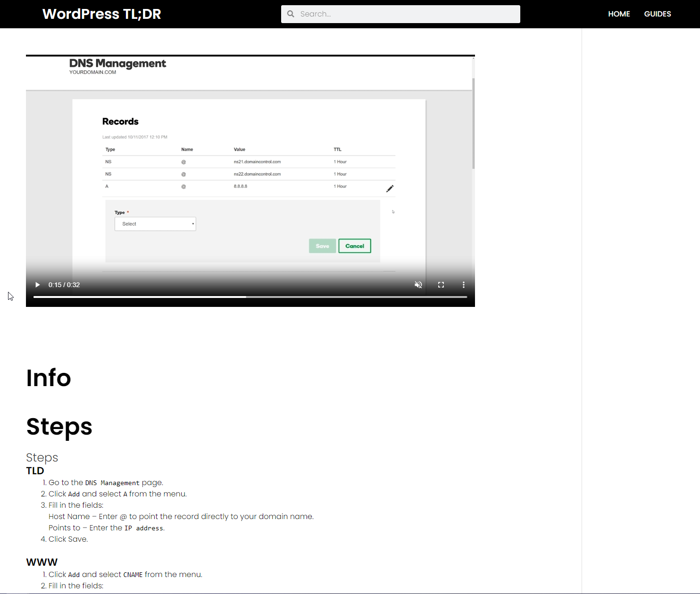Play the DNS Management video

[x=38, y=285]
